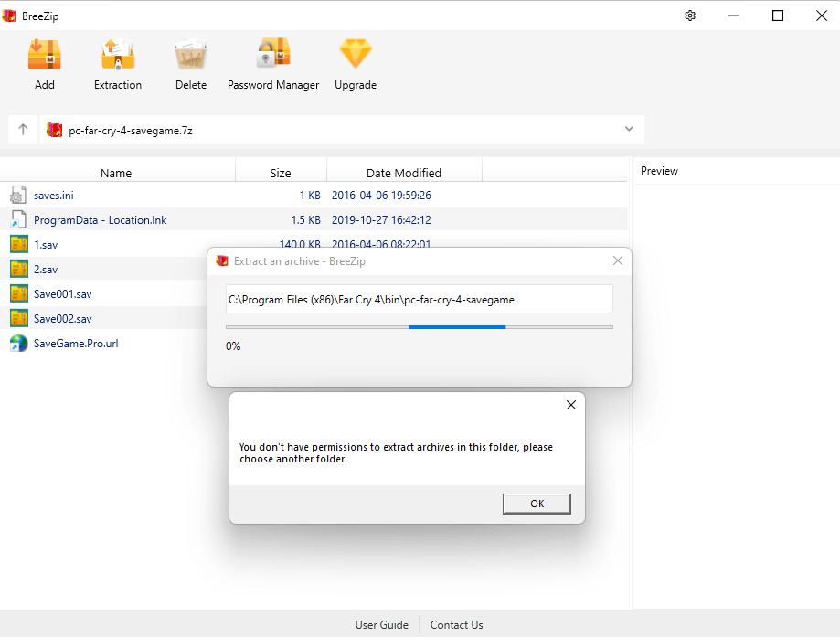Click the Add archive toolbar icon
This screenshot has height=637, width=840.
tap(45, 55)
